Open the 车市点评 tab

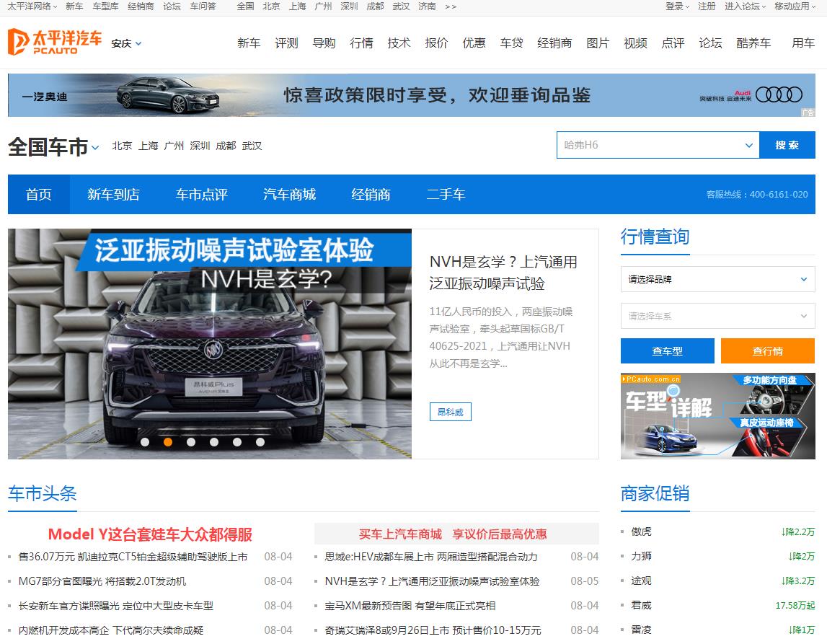[x=201, y=195]
